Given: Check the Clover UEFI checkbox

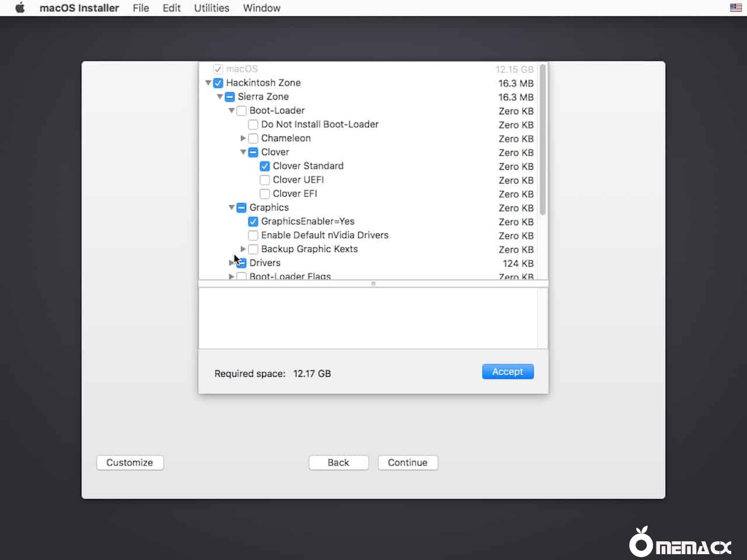Looking at the screenshot, I should (265, 180).
